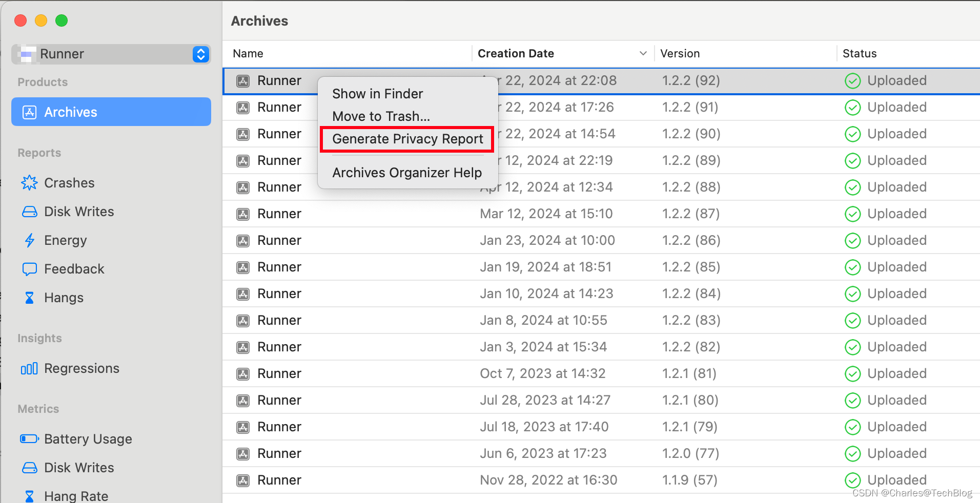Screen dimensions: 980x503
Task: Open Hang Rate metrics
Action: [76, 496]
